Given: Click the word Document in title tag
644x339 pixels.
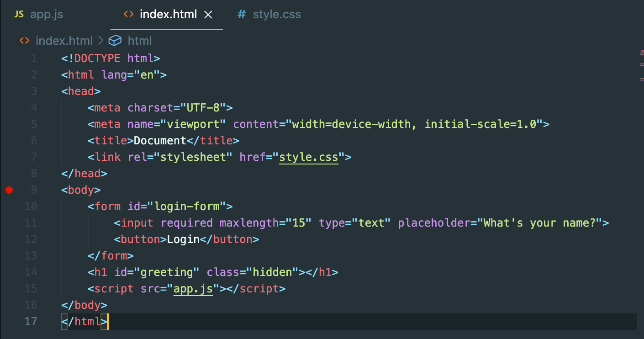Looking at the screenshot, I should [x=160, y=141].
